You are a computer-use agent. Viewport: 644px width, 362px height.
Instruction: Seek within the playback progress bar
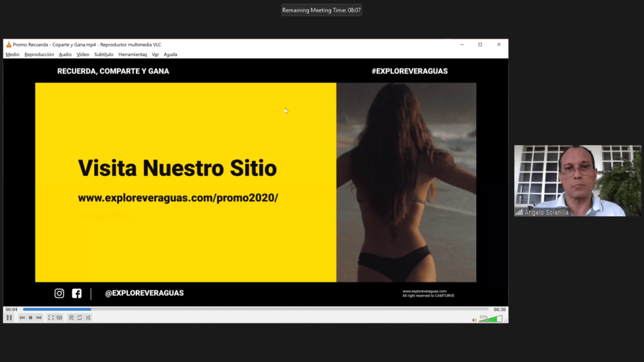pos(255,309)
